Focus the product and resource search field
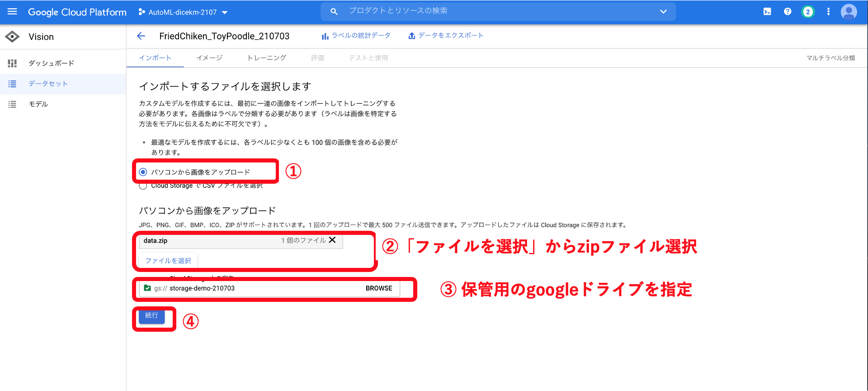 tap(497, 11)
